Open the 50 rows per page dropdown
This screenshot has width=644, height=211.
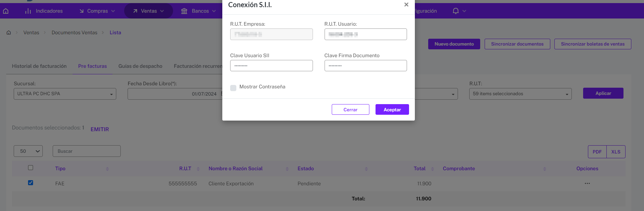tap(28, 151)
